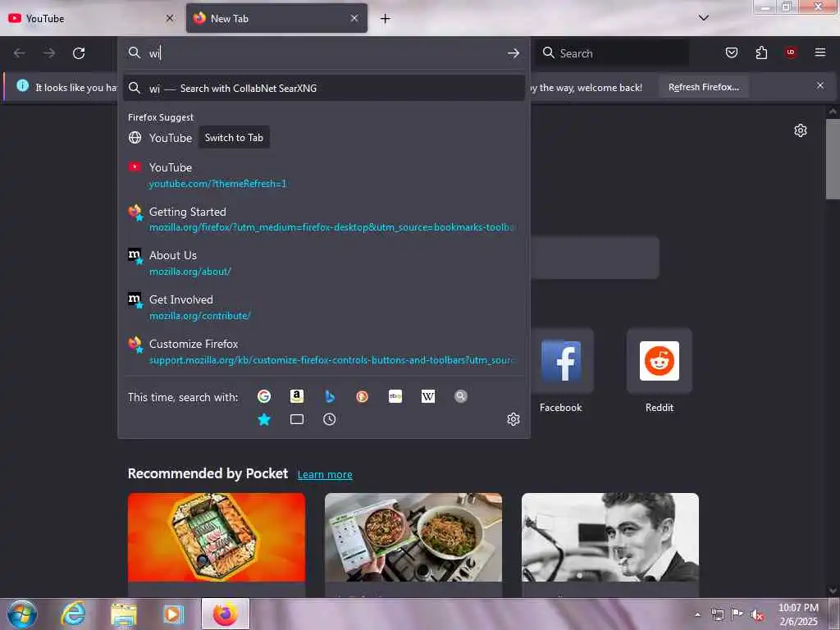Open Windows Explorer folder in taskbar

(124, 614)
